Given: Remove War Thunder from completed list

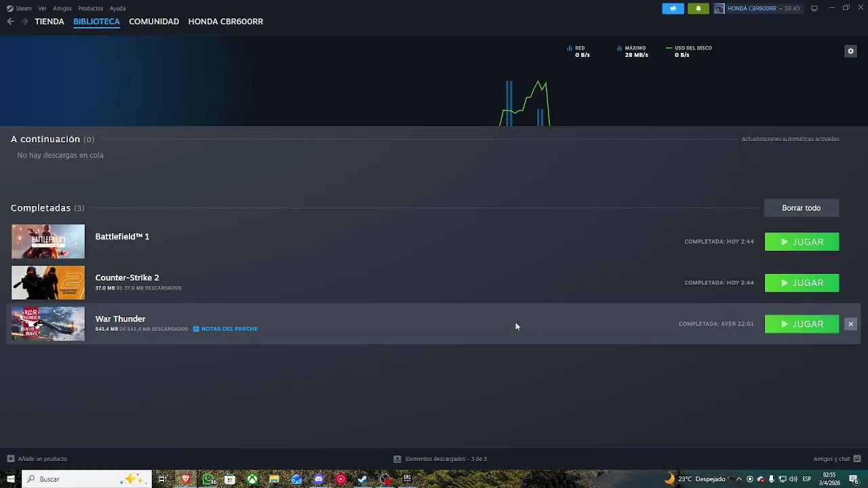Looking at the screenshot, I should point(850,324).
